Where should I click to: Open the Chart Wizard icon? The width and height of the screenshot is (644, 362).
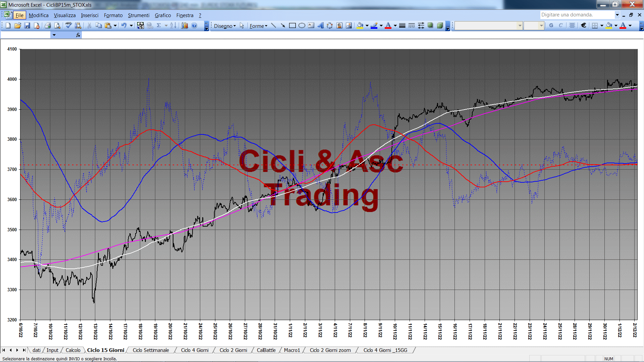[184, 25]
